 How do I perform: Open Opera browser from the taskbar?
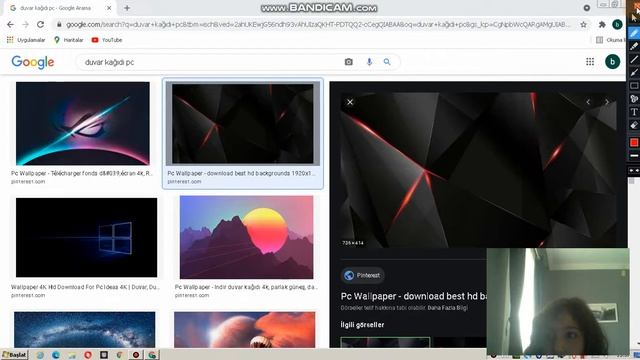pyautogui.click(x=87, y=355)
